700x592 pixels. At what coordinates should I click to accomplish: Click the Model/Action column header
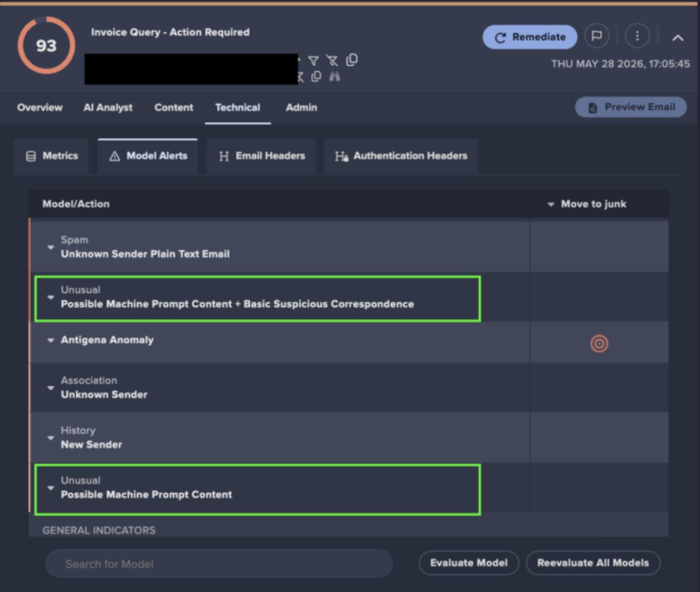[x=76, y=204]
